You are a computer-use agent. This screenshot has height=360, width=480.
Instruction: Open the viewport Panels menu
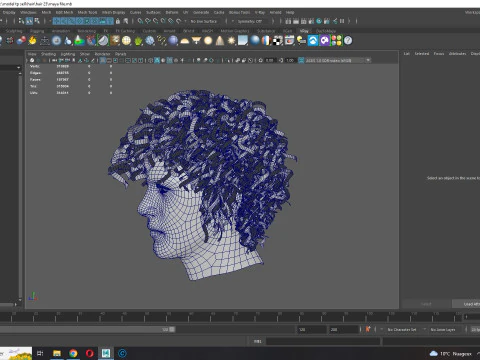tap(121, 54)
